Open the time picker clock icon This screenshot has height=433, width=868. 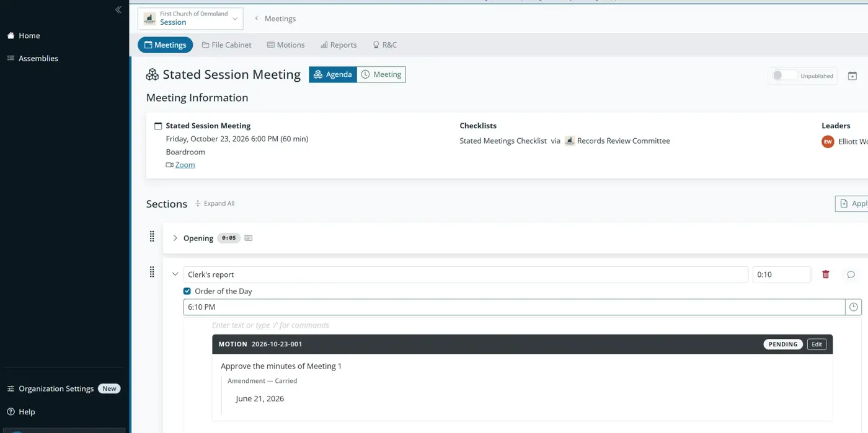point(854,307)
